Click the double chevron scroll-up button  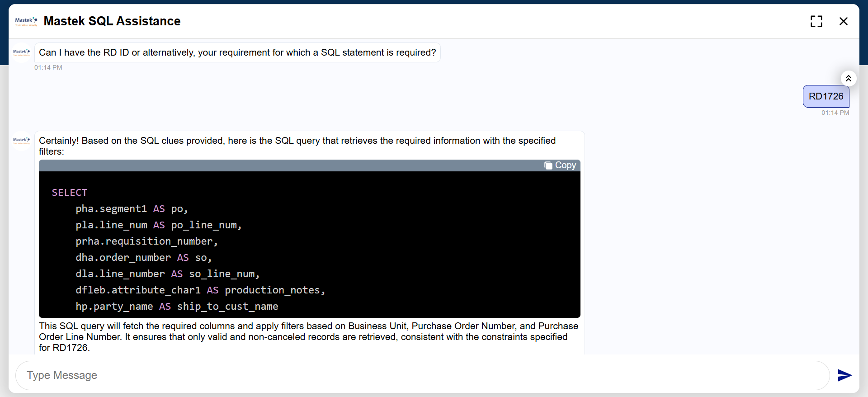[849, 78]
